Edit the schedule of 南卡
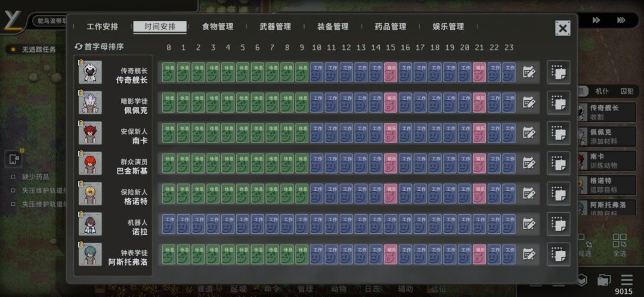Viewport: 644px width, 297px height. tap(529, 133)
